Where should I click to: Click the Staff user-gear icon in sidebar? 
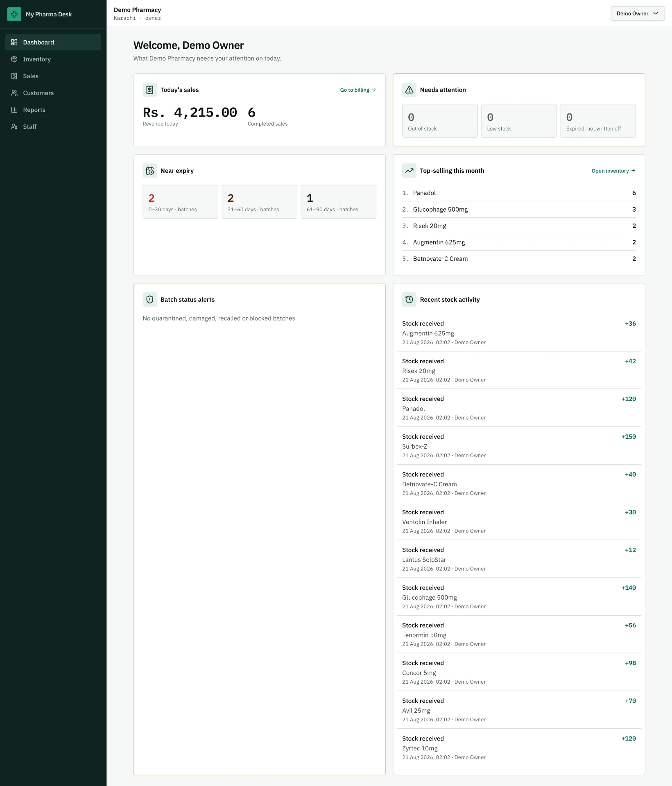click(14, 126)
